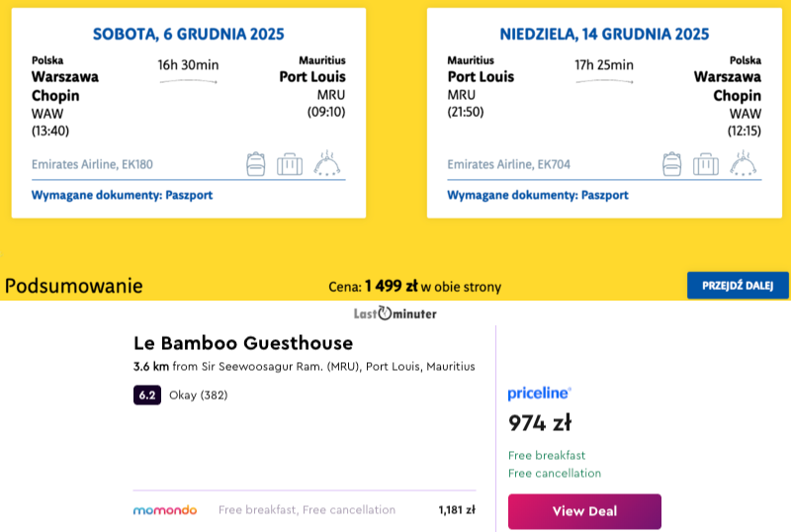This screenshot has height=532, width=791.
Task: Select the momondo 1,181 zł offer
Action: [456, 510]
